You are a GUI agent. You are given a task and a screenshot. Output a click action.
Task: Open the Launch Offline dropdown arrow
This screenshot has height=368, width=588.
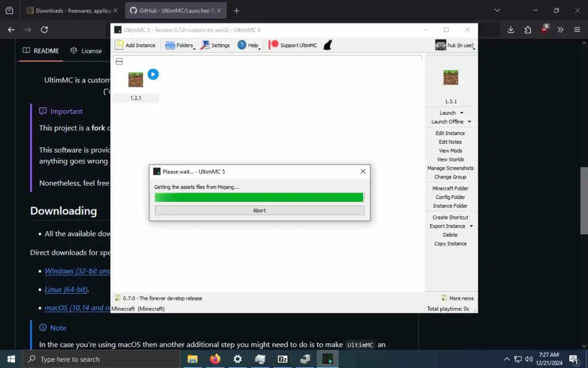coord(469,122)
